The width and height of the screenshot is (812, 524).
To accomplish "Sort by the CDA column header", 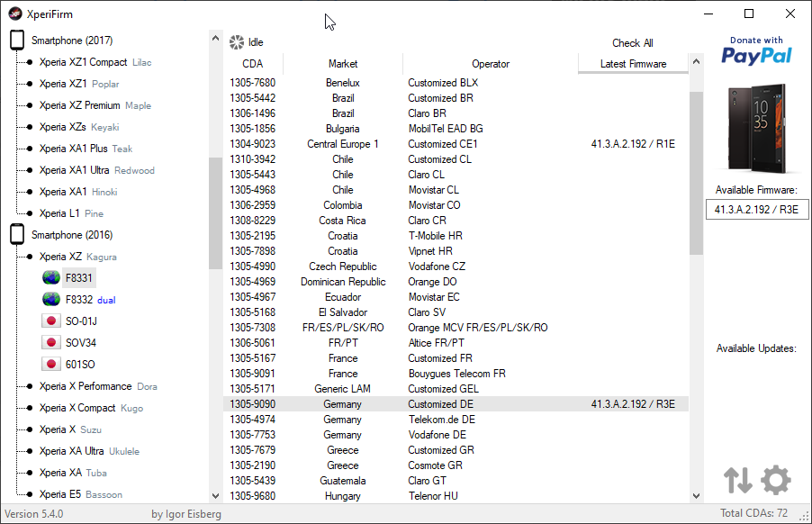I will (253, 64).
